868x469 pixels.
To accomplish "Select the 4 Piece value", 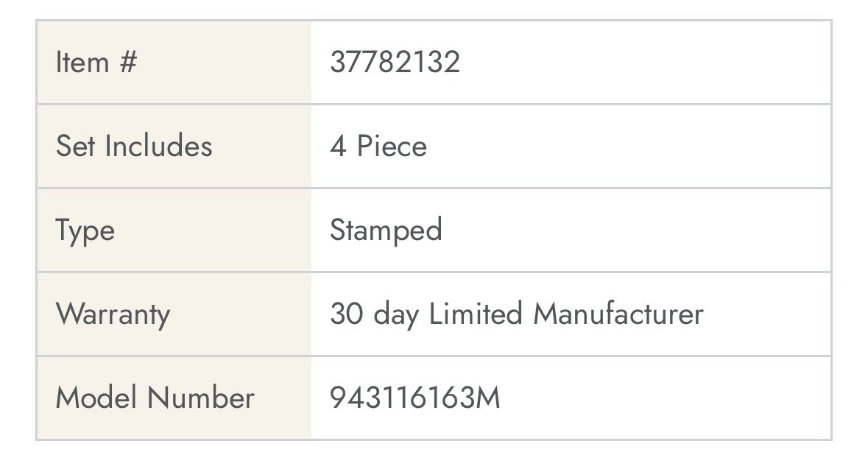I will [378, 147].
